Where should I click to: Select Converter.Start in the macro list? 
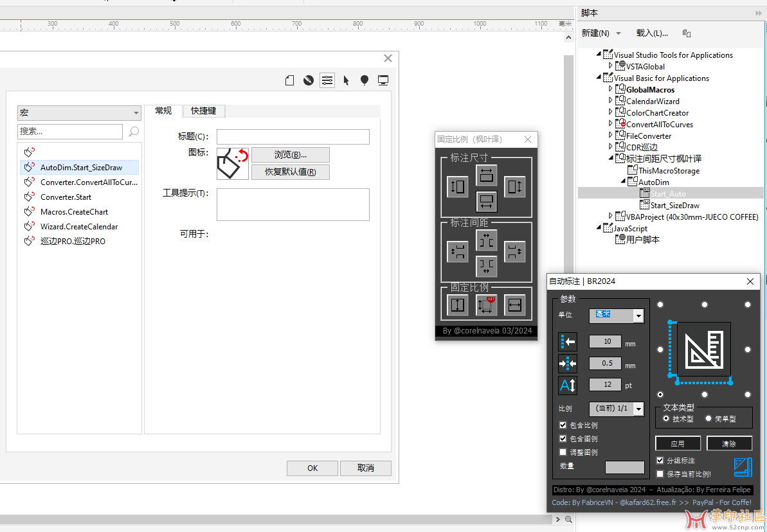[x=66, y=197]
